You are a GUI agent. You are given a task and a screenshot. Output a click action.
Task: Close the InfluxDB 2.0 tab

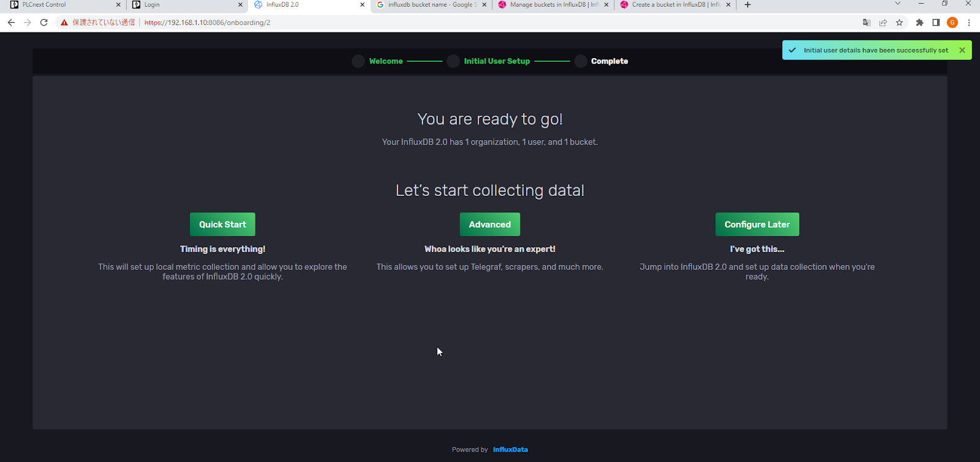[362, 5]
